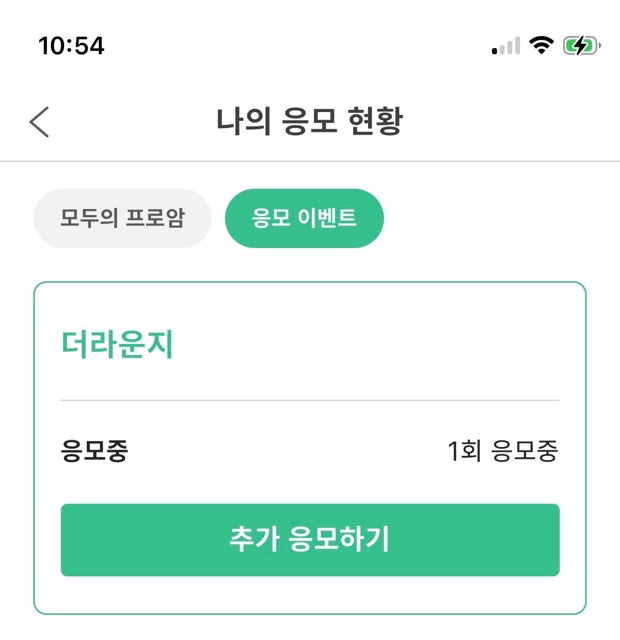The image size is (620, 640).
Task: Open the 더라운지 event title
Action: click(118, 344)
